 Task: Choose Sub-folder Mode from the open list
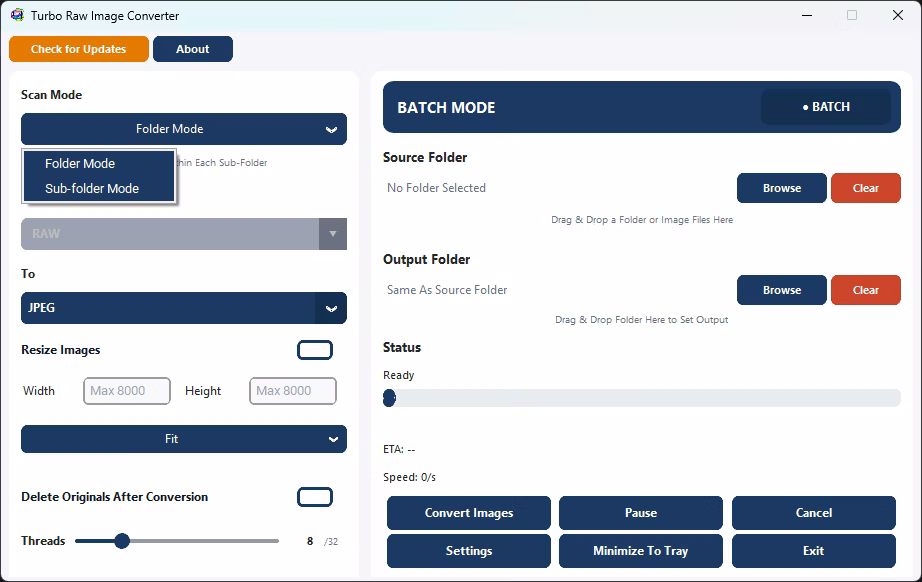pyautogui.click(x=99, y=189)
